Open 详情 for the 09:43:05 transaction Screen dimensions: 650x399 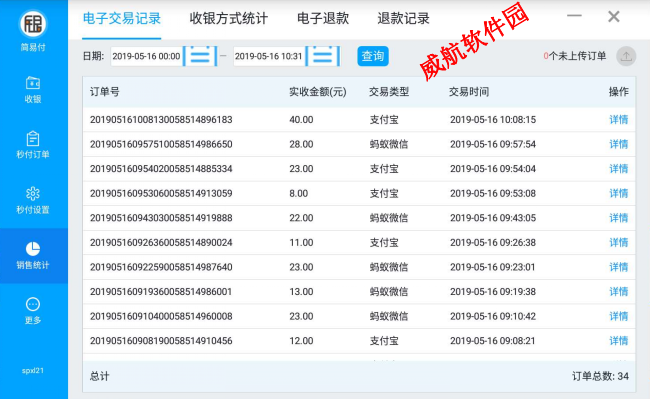618,218
